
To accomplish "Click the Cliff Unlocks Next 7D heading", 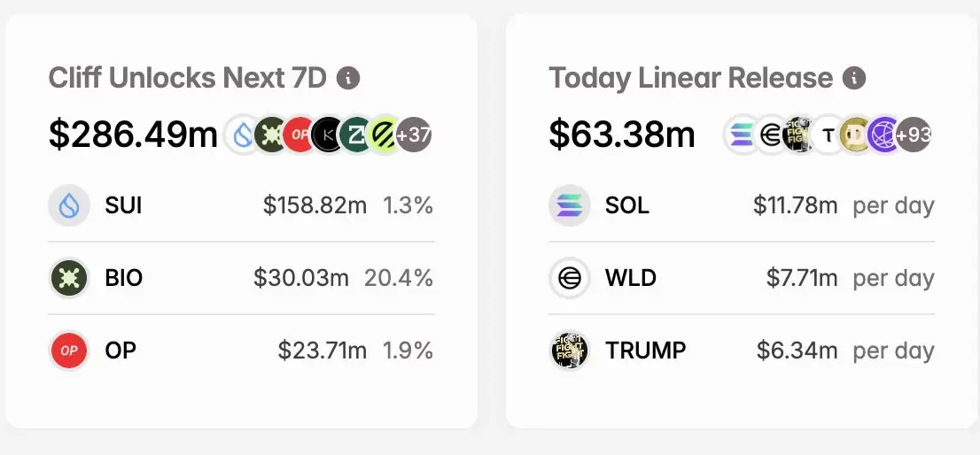I will [x=188, y=79].
